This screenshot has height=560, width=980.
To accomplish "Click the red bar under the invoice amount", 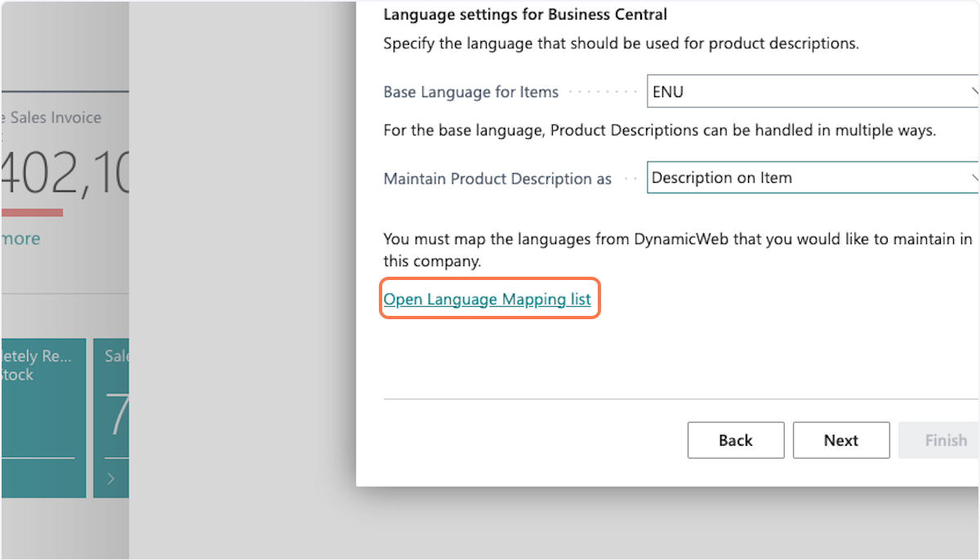I will point(32,213).
